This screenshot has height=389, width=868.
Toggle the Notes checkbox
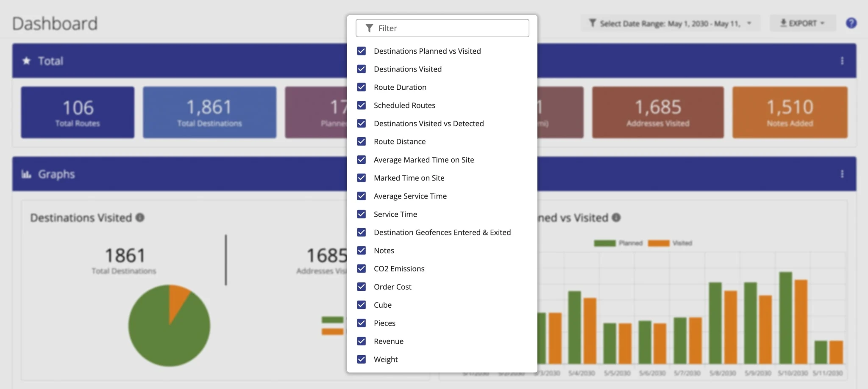coord(362,250)
